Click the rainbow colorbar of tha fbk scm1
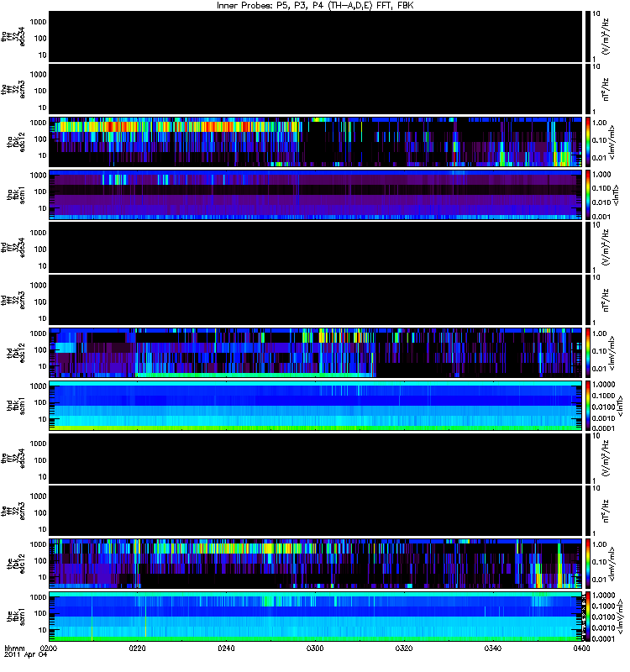Viewport: 630px width, 672px height. pyautogui.click(x=588, y=195)
